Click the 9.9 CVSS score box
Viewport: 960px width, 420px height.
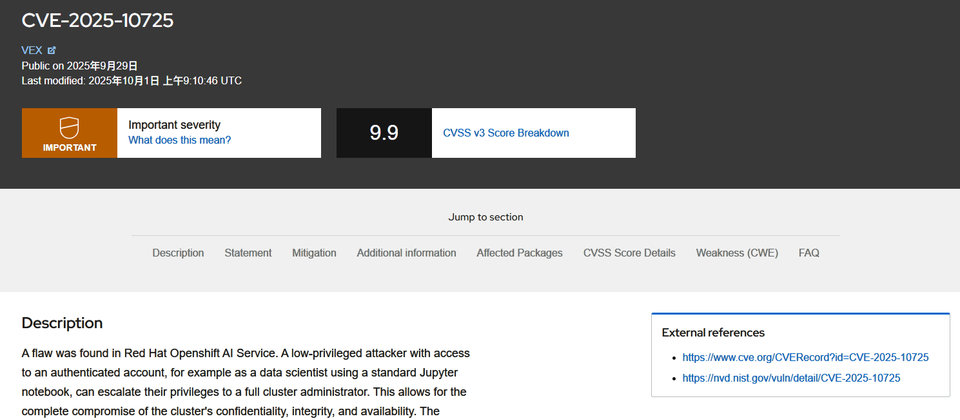coord(384,133)
